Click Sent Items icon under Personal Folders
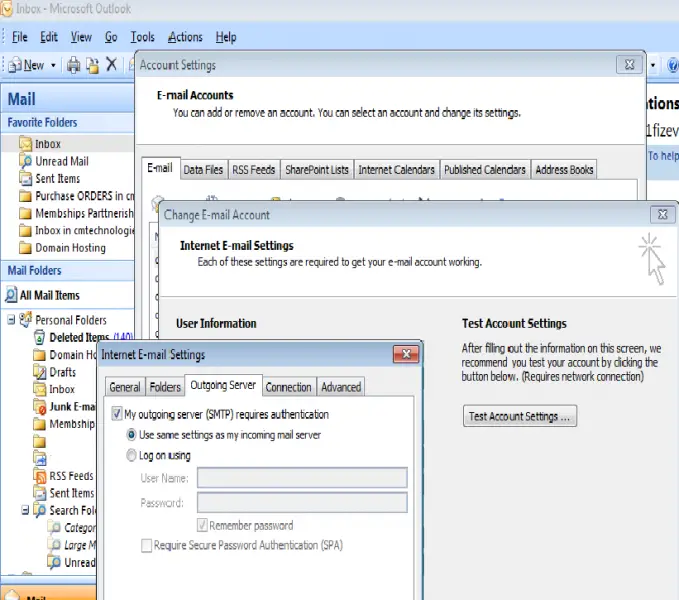 coord(39,493)
